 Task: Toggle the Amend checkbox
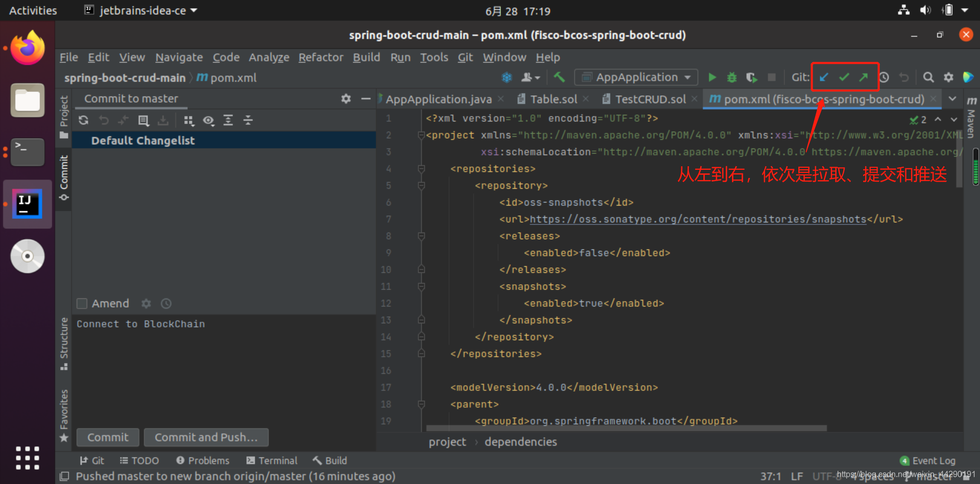click(82, 303)
